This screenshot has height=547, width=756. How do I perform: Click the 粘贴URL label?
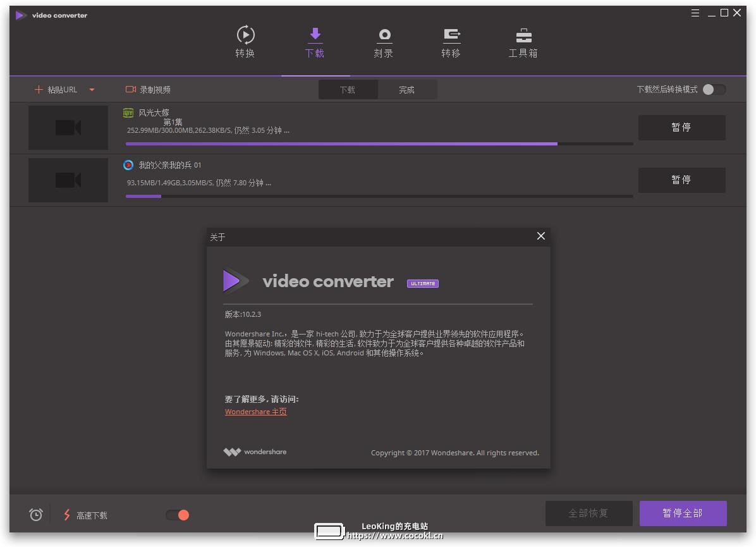[x=62, y=90]
